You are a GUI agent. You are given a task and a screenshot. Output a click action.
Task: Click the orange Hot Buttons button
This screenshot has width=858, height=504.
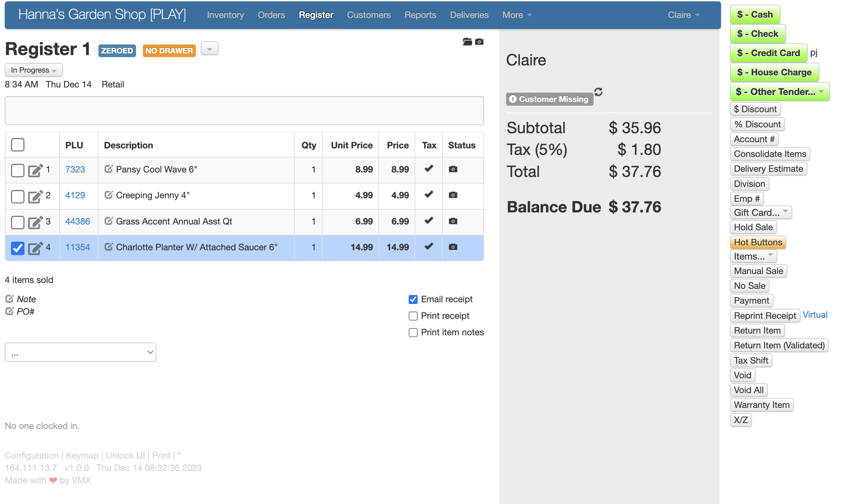click(x=757, y=242)
